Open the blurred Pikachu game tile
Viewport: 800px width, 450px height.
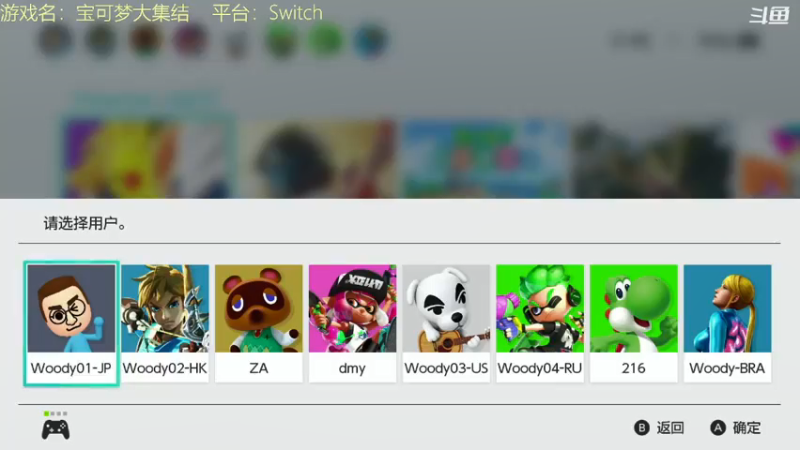click(x=148, y=158)
